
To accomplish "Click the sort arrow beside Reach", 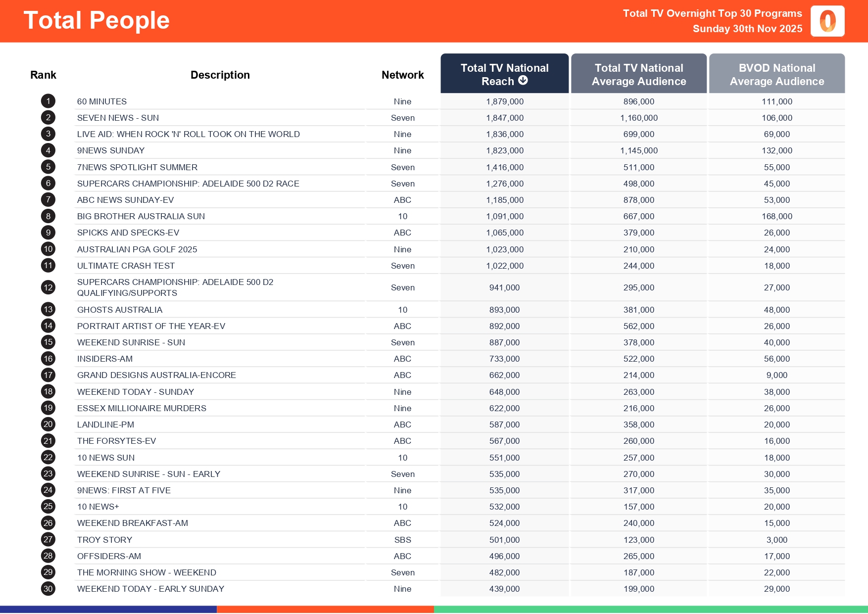I will click(523, 81).
